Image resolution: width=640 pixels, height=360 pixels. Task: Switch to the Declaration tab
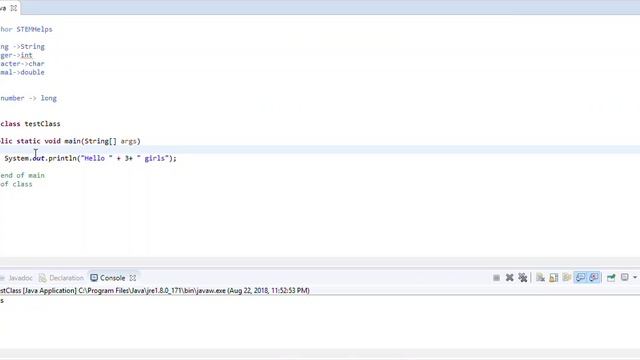click(66, 278)
